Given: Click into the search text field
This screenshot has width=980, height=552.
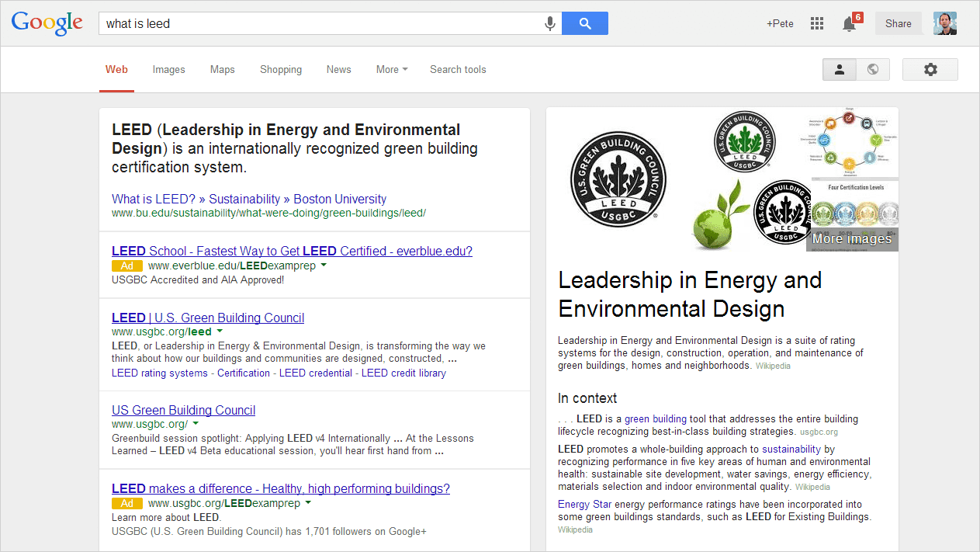Looking at the screenshot, I should [318, 23].
